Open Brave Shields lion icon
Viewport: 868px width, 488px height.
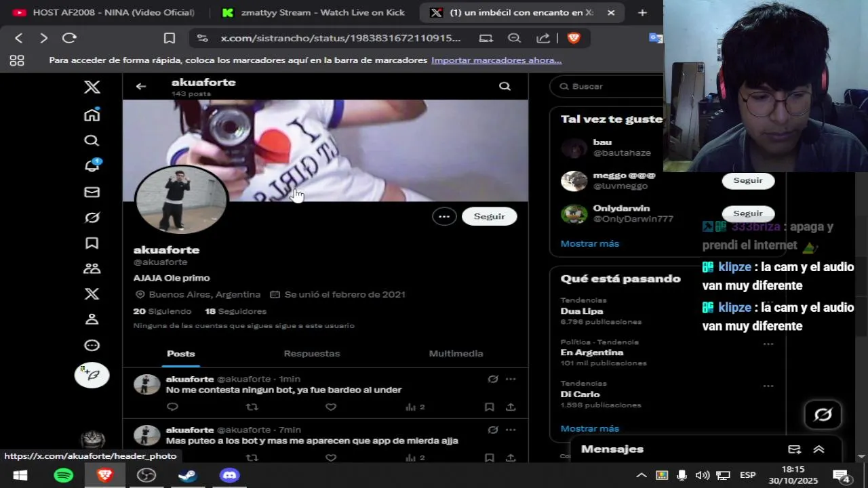[574, 38]
